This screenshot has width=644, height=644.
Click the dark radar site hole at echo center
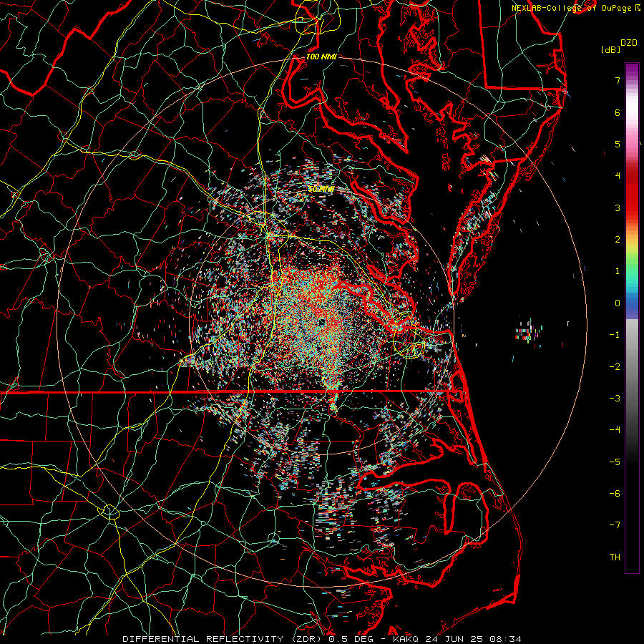tap(321, 323)
